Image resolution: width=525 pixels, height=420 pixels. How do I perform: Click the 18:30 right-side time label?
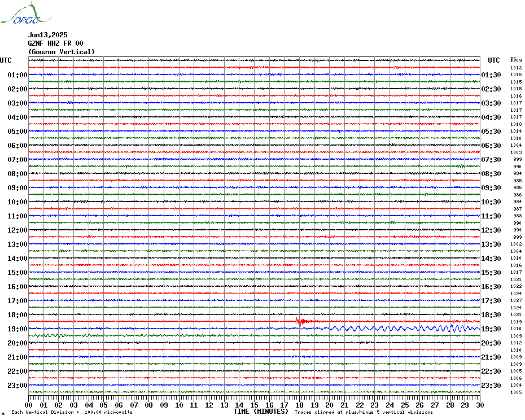491,315
